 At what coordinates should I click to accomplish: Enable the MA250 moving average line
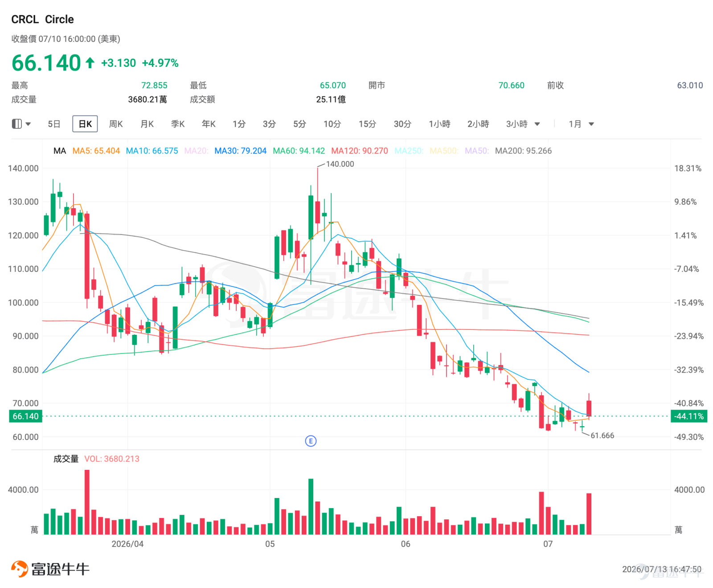[x=409, y=151]
